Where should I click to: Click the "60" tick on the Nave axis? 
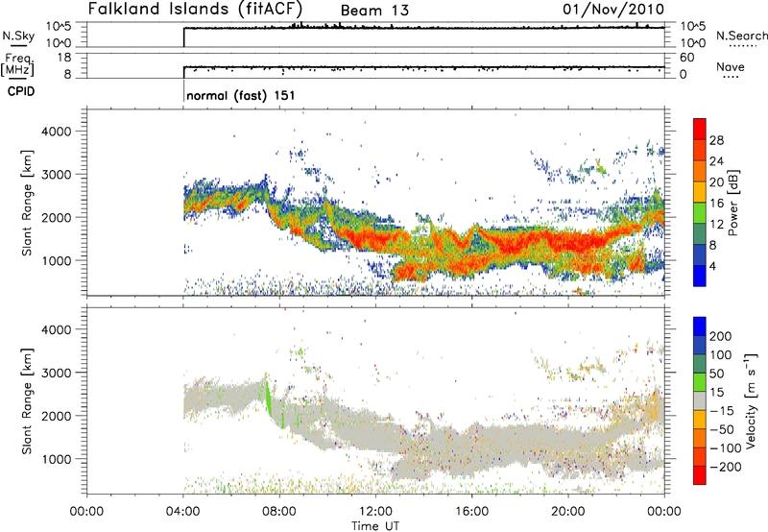click(x=686, y=58)
